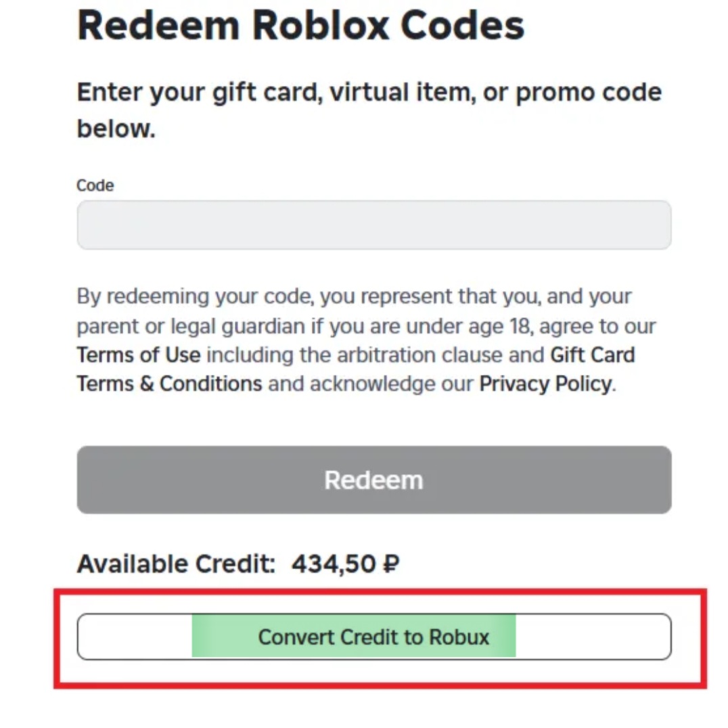Click the Redeem Roblox Codes heading

pos(300,26)
